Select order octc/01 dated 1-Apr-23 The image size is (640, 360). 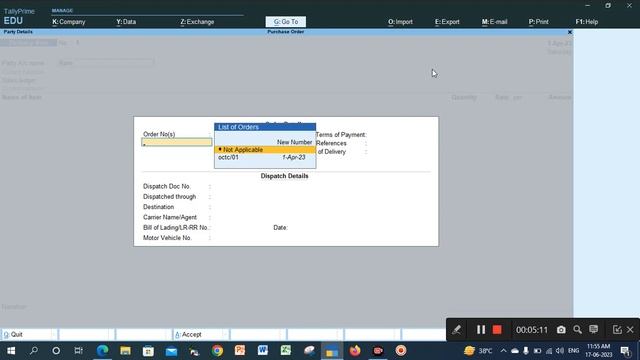[x=265, y=157]
